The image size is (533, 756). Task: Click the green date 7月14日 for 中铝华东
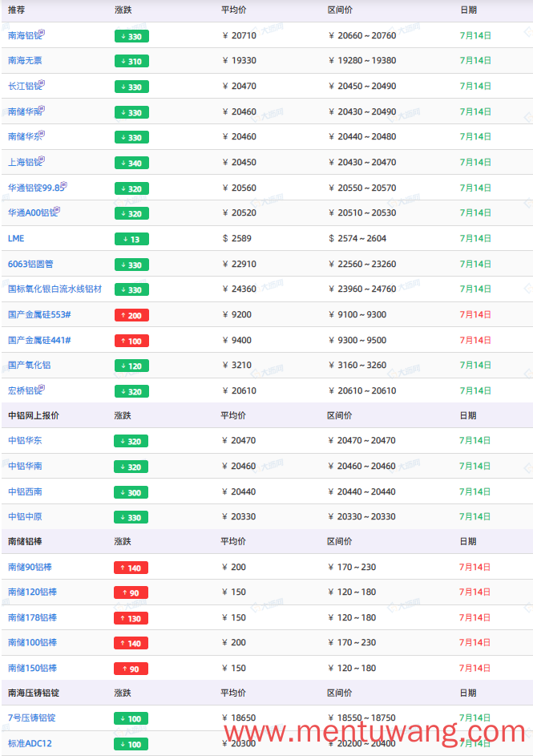(474, 441)
